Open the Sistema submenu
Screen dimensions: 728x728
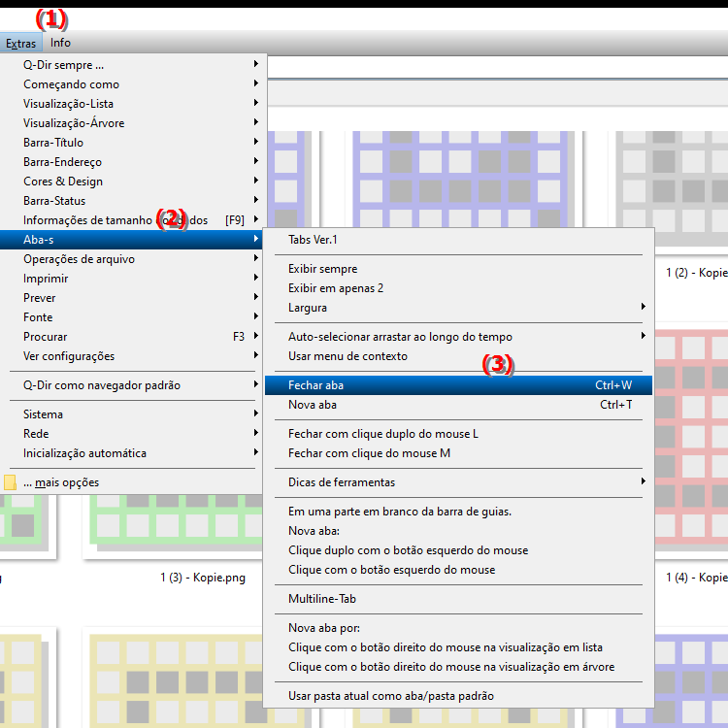coord(133,414)
